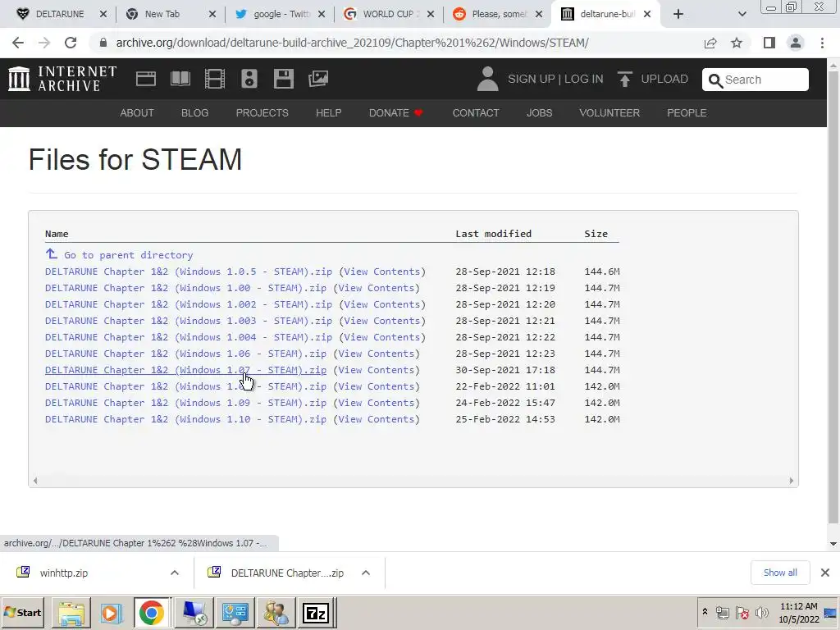Bookmark this page with the star icon

(x=737, y=43)
